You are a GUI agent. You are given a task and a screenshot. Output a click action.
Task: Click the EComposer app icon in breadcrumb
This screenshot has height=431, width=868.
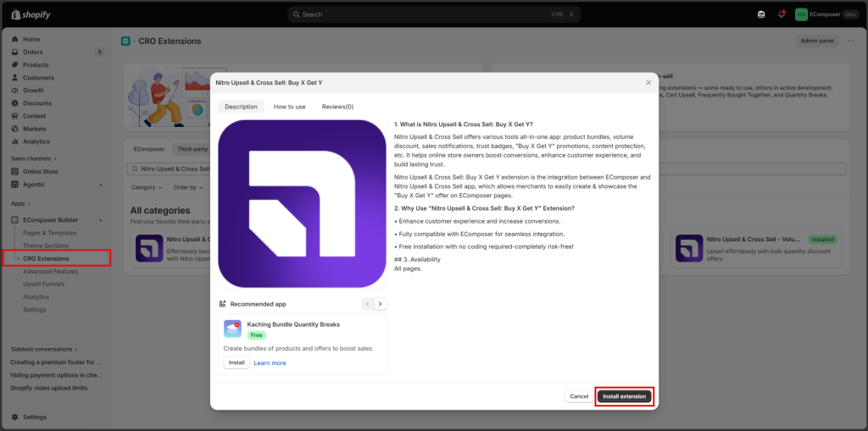pyautogui.click(x=125, y=41)
